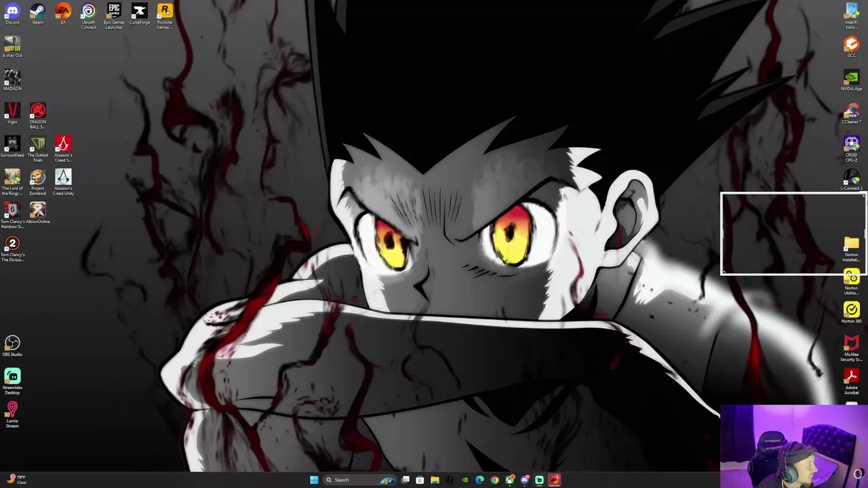The height and width of the screenshot is (488, 868).
Task: Select Tom Clancy's The Division 2 icon
Action: click(12, 249)
